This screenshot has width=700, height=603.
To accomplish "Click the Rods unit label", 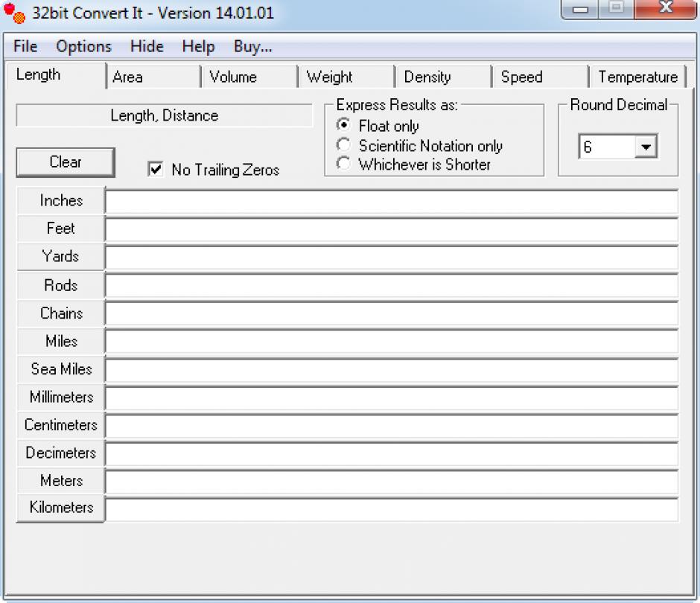I will click(x=61, y=285).
